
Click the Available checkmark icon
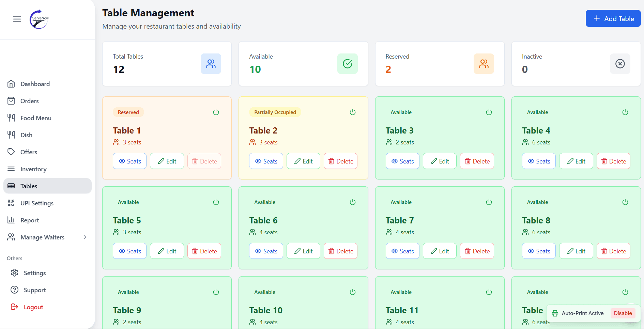(347, 64)
